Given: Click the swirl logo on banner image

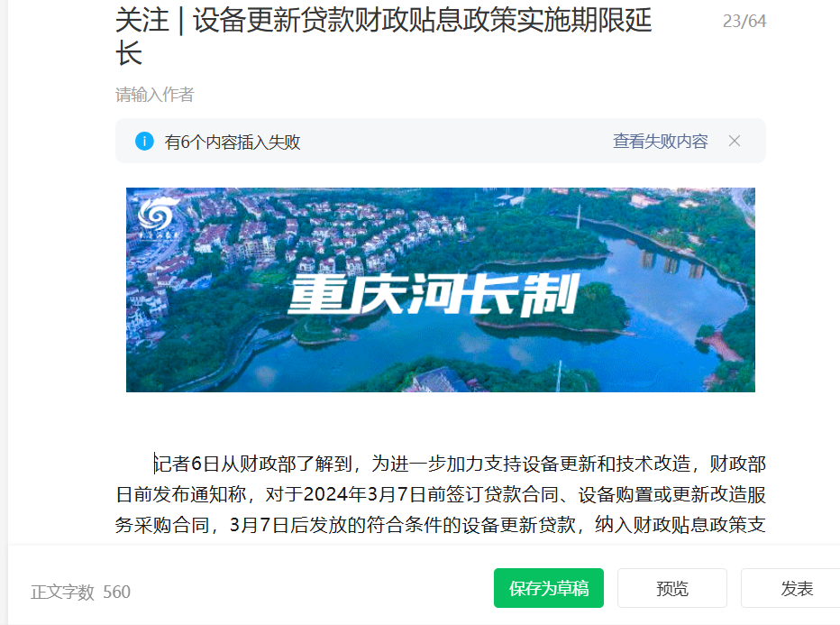Looking at the screenshot, I should pyautogui.click(x=157, y=215).
